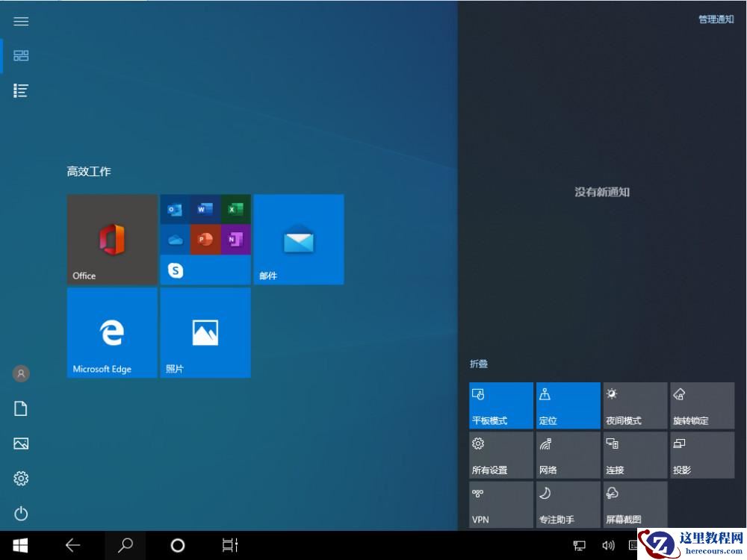
Task: Launch Microsoft Edge from its tile
Action: (x=112, y=332)
